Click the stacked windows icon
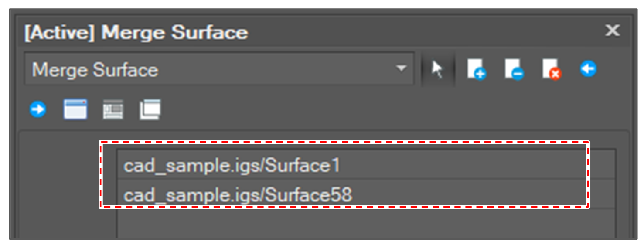 click(x=150, y=109)
